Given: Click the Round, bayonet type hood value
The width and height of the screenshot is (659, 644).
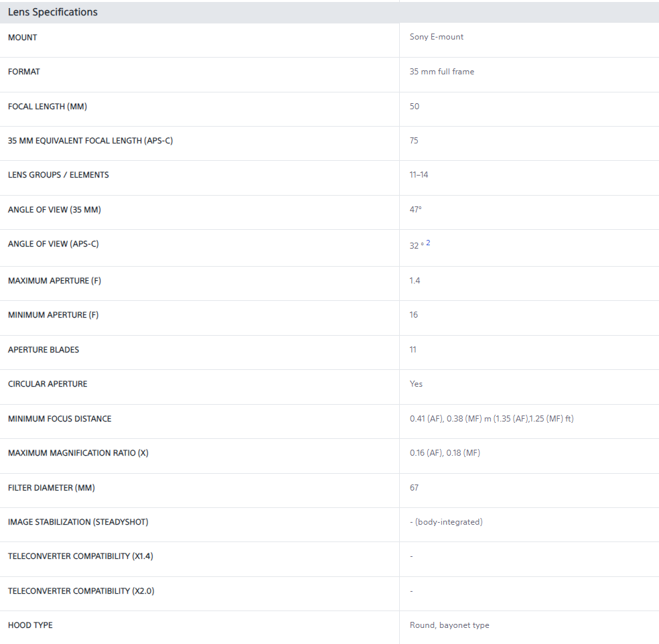Looking at the screenshot, I should click(x=449, y=625).
